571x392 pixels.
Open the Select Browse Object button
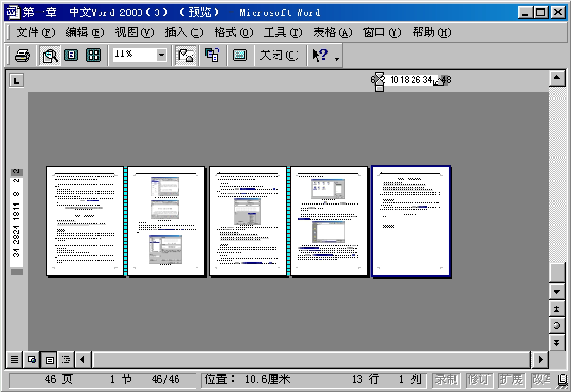tap(557, 326)
